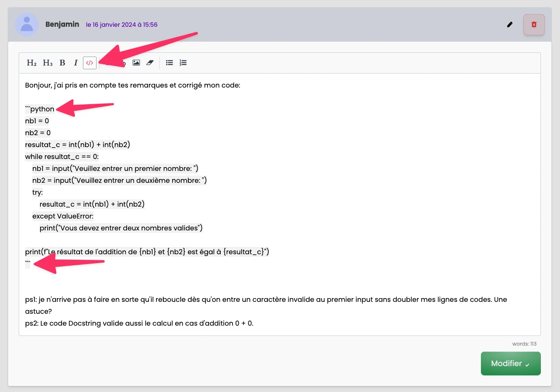Apply the H3 heading format
This screenshot has width=560, height=392.
(48, 63)
